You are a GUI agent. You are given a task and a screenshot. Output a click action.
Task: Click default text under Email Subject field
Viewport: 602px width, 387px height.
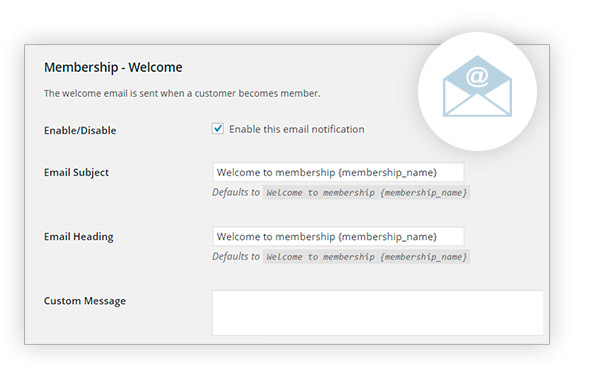coord(341,192)
